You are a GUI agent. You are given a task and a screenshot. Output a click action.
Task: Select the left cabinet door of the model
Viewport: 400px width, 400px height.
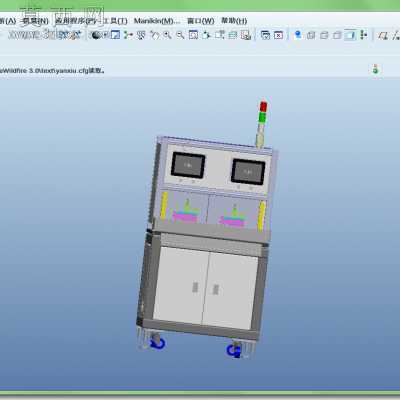click(x=181, y=285)
